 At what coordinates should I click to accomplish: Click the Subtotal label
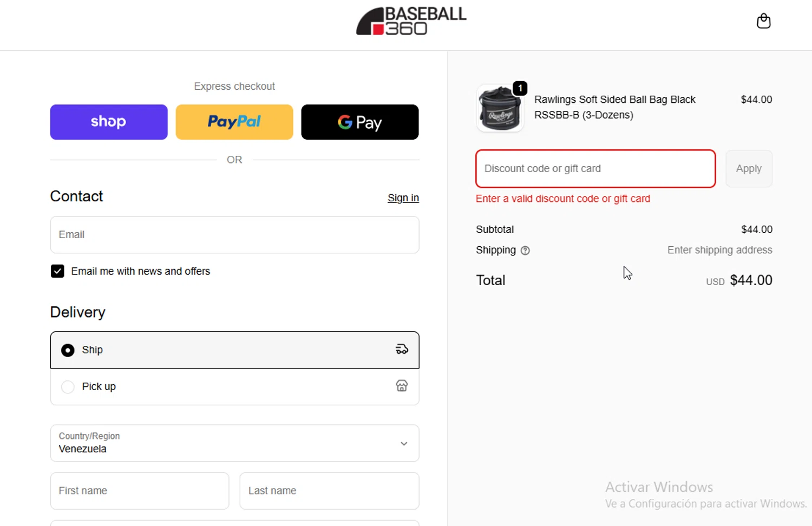(495, 229)
